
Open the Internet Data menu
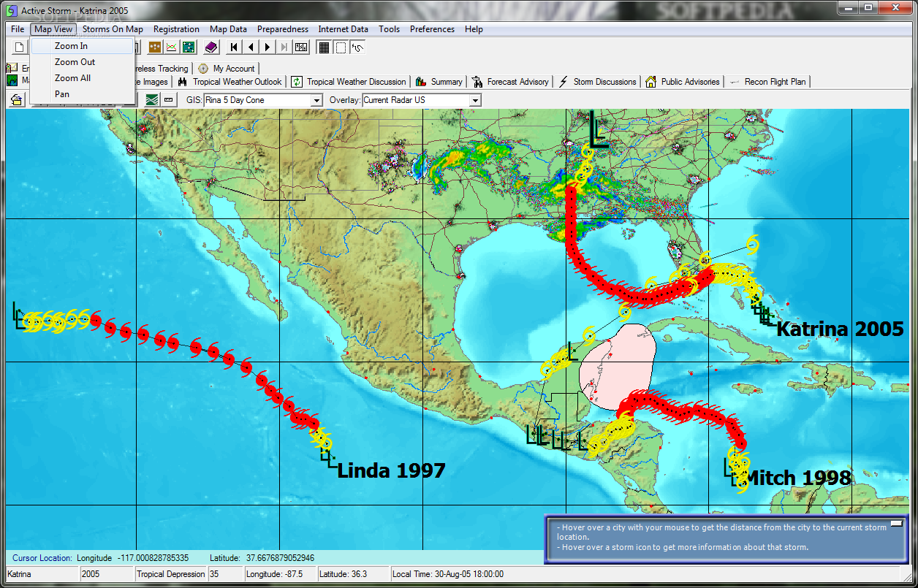[343, 29]
